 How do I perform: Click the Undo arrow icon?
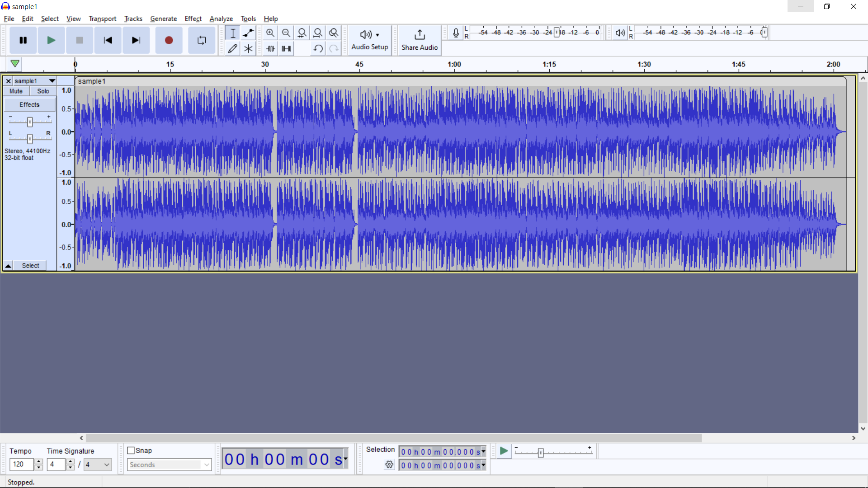(318, 48)
